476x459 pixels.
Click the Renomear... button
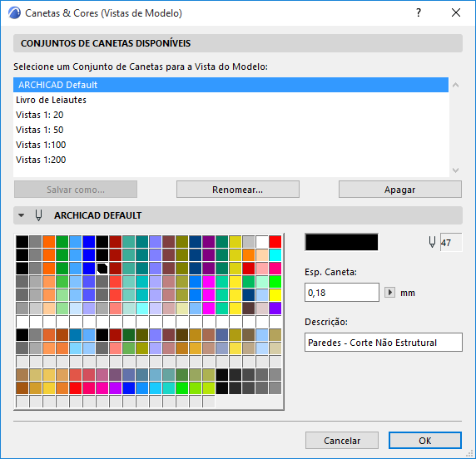pos(238,190)
